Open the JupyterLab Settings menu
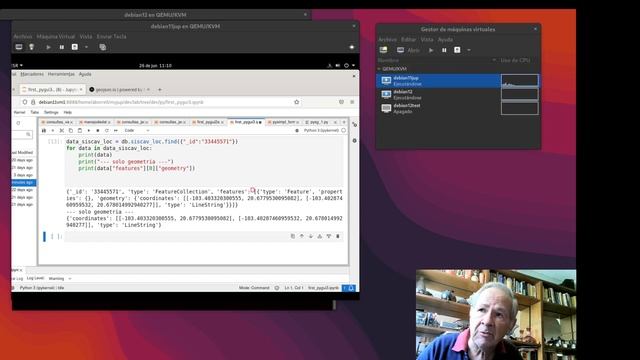Viewport: 640px width, 360px height. [51, 112]
